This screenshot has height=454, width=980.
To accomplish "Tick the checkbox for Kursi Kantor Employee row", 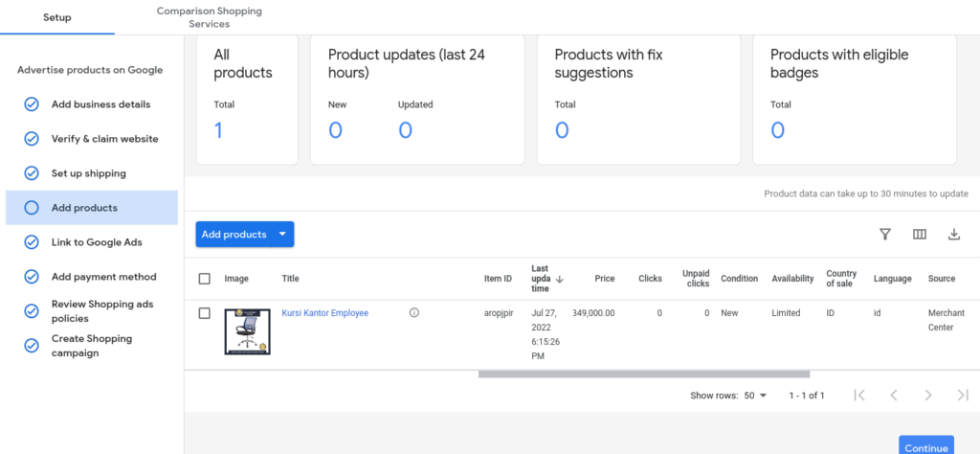I will (205, 313).
